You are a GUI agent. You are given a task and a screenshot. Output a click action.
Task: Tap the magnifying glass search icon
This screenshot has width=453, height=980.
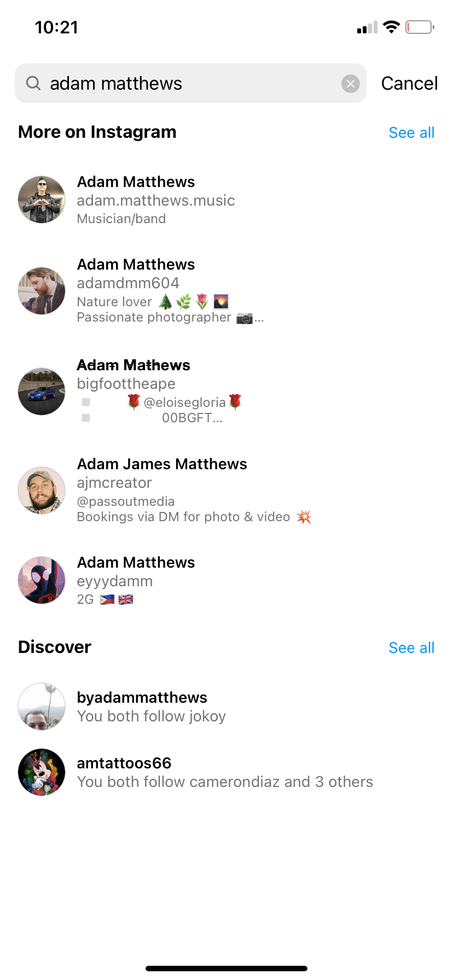point(33,83)
